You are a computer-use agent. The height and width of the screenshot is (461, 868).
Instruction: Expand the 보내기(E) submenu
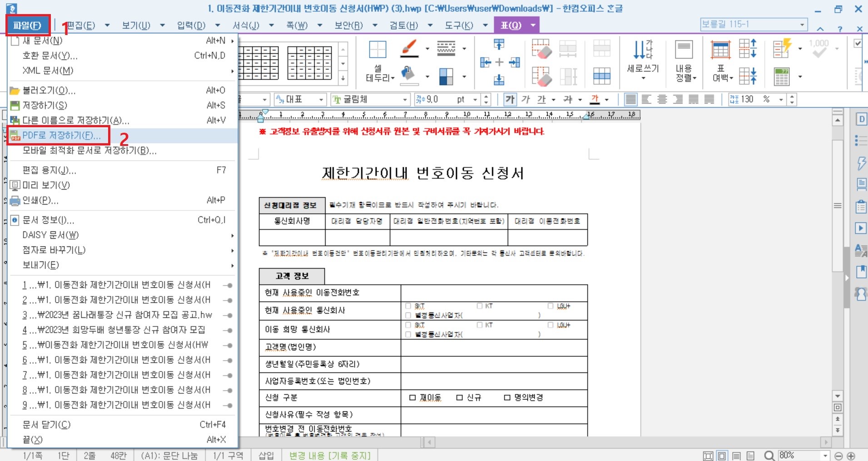coord(123,265)
